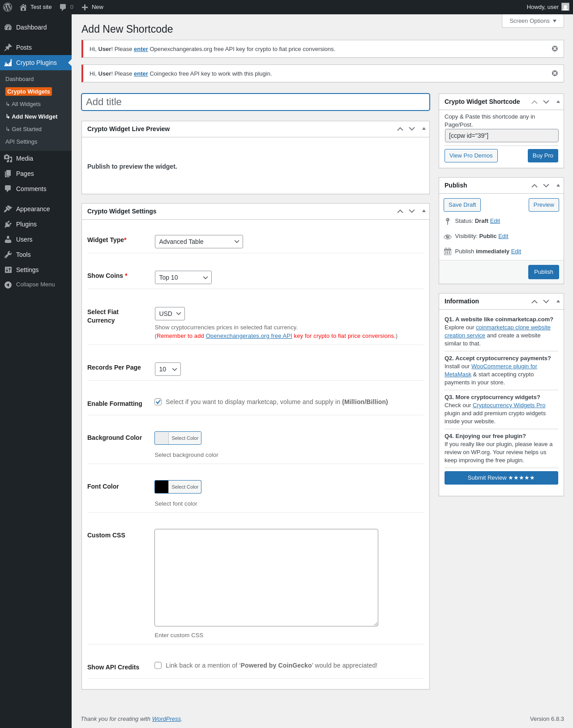Collapse the Crypto Widget Shortcode box
573x728 pixels.
[x=558, y=102]
